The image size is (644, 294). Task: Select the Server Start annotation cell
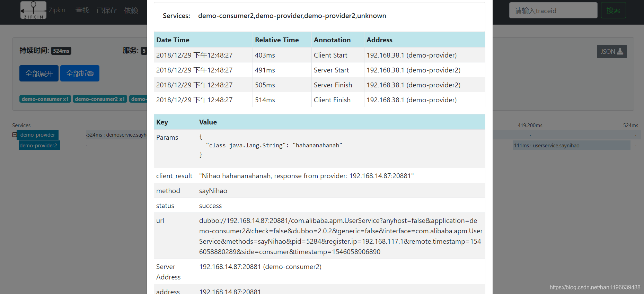[x=338, y=70]
